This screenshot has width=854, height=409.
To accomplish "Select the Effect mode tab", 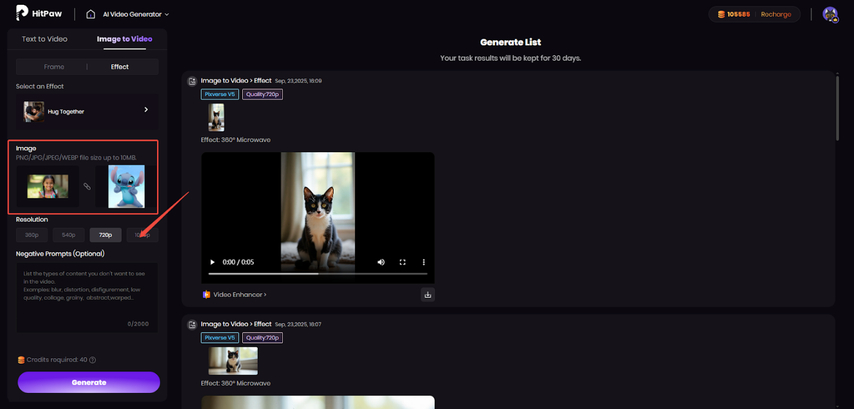I will [120, 66].
